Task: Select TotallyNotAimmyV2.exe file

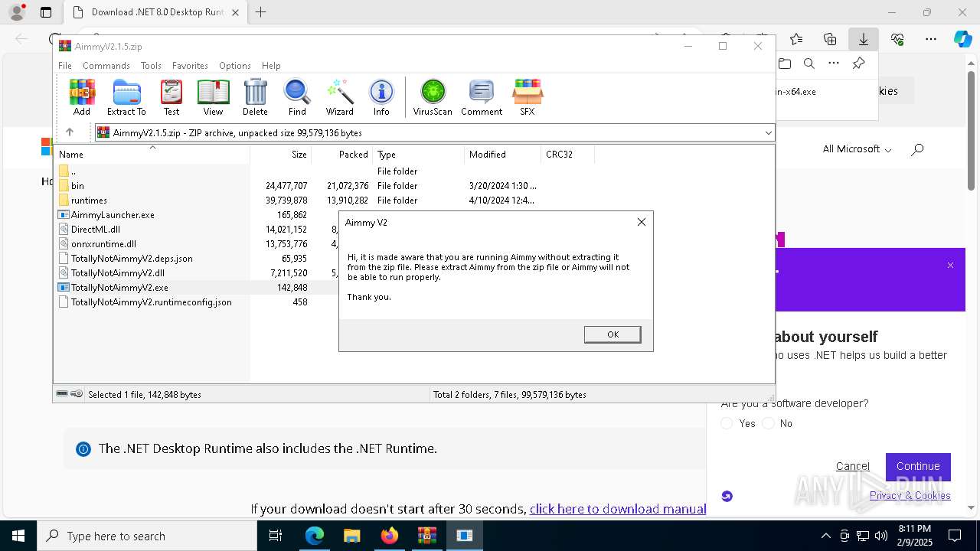Action: [x=119, y=288]
